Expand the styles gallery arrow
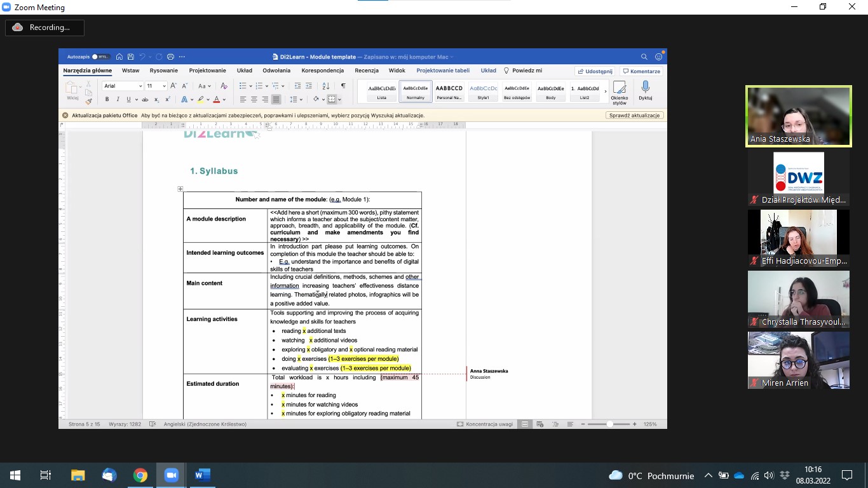The height and width of the screenshot is (488, 868). (x=606, y=91)
